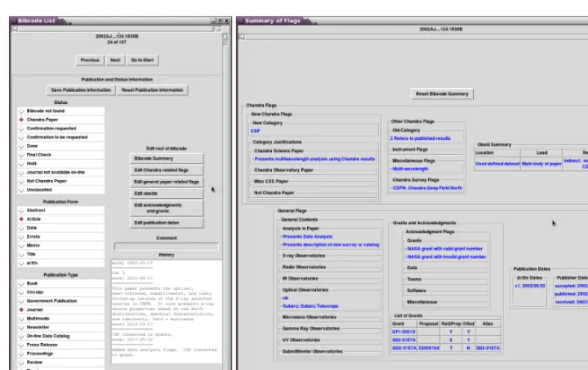Select Government Publication type
The height and width of the screenshot is (370, 588).
[61, 301]
